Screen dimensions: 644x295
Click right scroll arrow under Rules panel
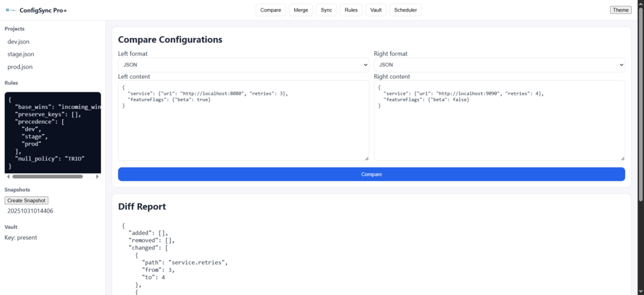[97, 176]
